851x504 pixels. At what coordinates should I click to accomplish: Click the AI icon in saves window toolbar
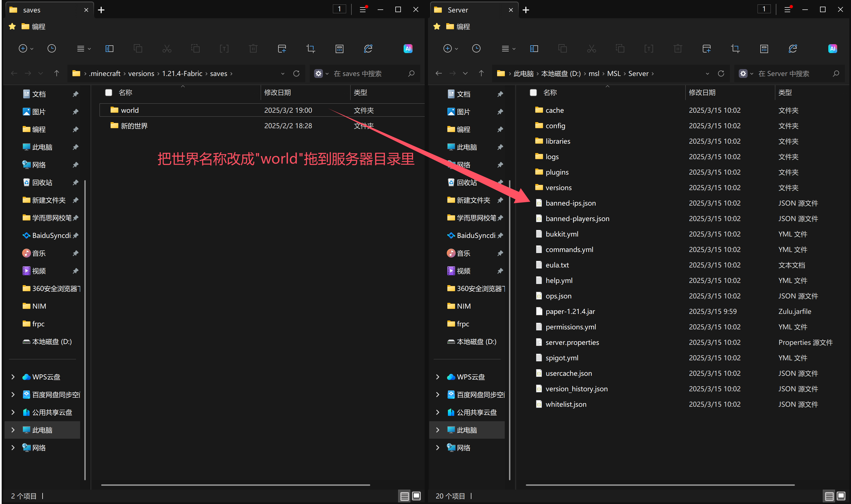[408, 49]
